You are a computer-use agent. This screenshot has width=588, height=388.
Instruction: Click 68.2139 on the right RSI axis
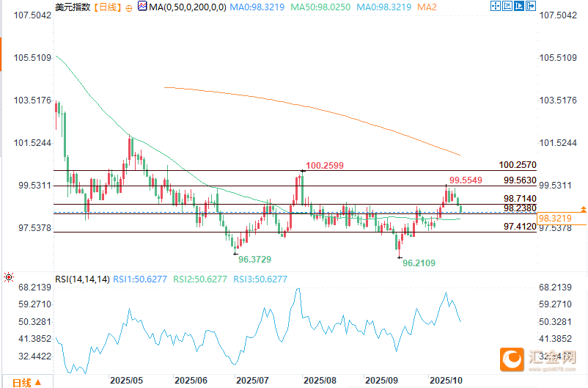pos(556,288)
